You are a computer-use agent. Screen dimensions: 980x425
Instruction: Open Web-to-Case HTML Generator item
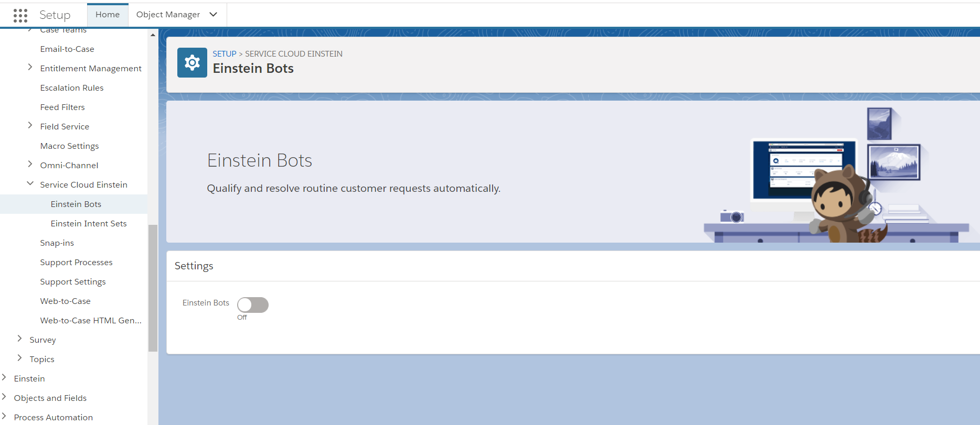(91, 320)
